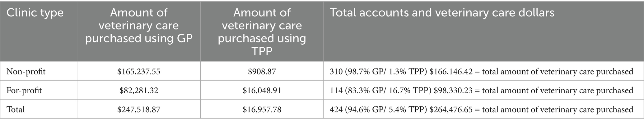Select the GP amount column header
The image size is (644, 124).
click(138, 26)
